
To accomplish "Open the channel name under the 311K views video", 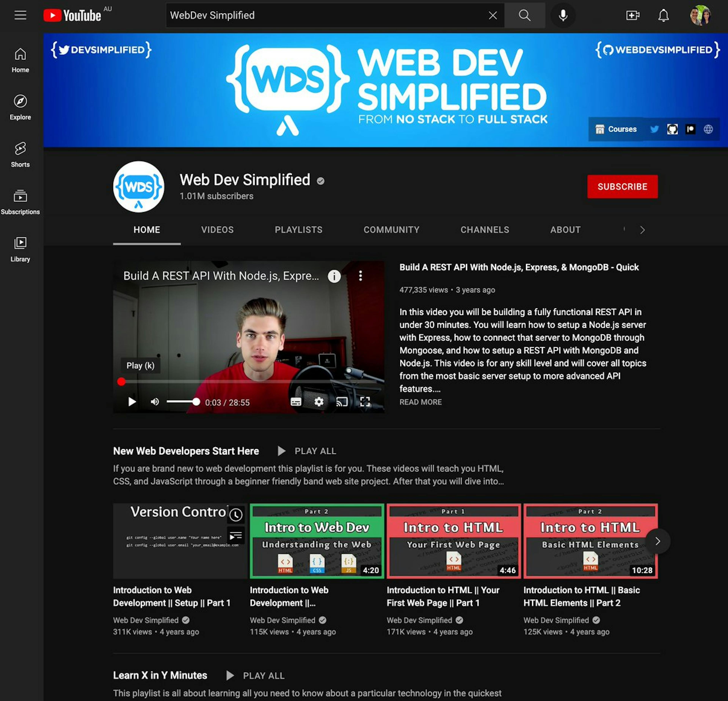I will pyautogui.click(x=146, y=620).
